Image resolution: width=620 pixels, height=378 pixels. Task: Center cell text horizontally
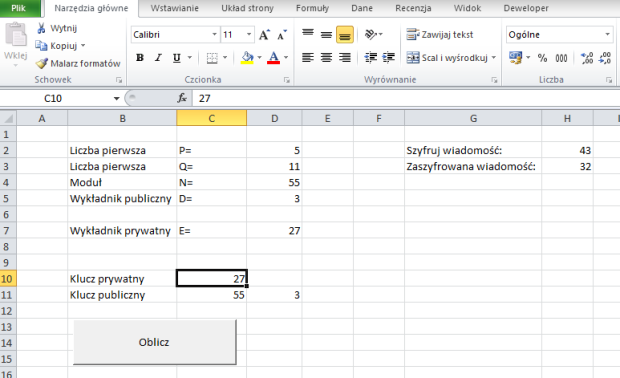[x=326, y=58]
